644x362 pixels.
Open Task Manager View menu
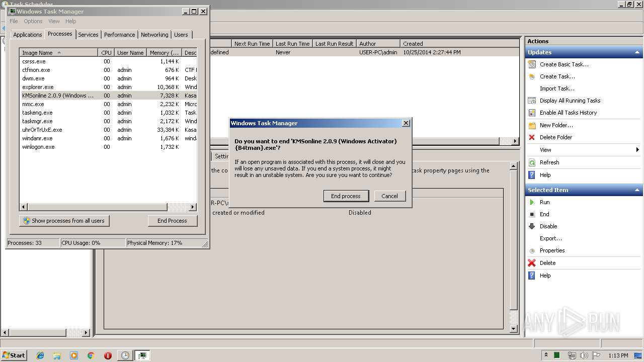(54, 21)
